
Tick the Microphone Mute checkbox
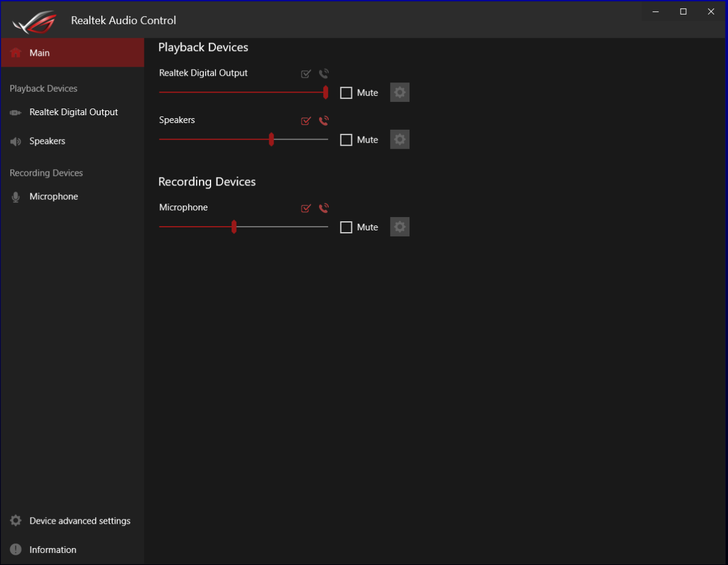click(x=346, y=227)
